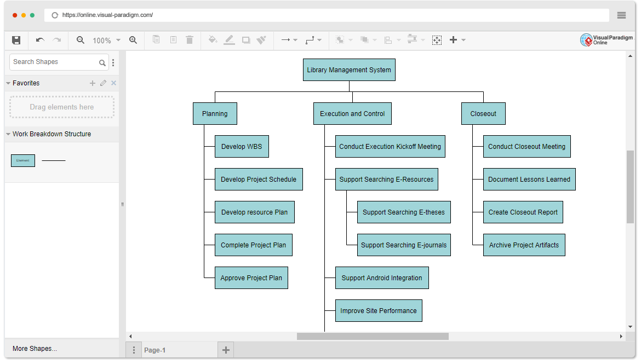The image size is (641, 364).
Task: Open the to-front arrange dropdown
Action: (344, 40)
